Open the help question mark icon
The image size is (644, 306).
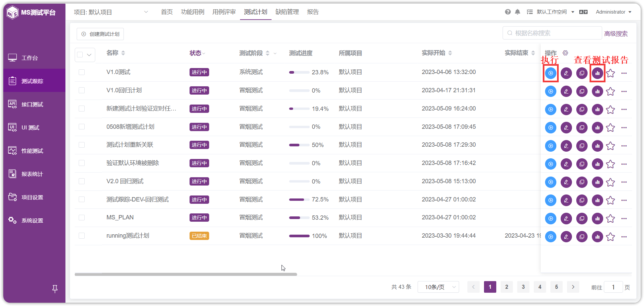(508, 12)
